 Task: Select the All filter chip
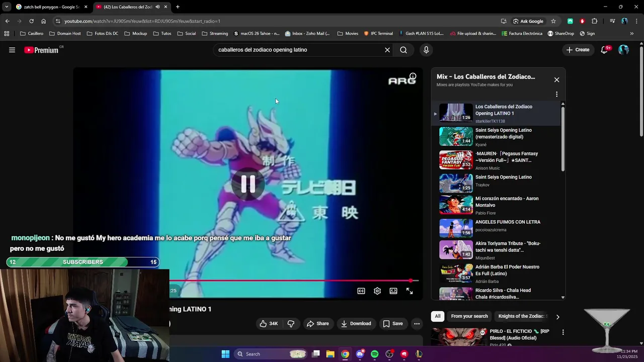pyautogui.click(x=438, y=316)
